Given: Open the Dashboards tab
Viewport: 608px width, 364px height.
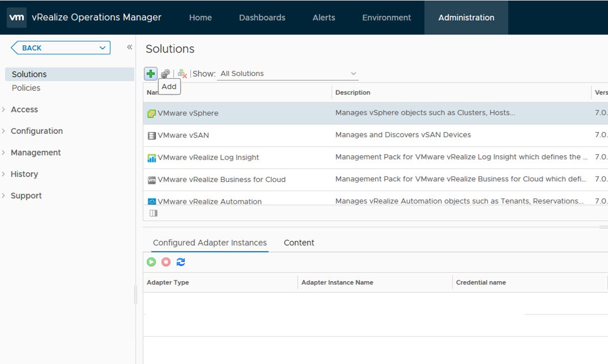Looking at the screenshot, I should point(262,17).
